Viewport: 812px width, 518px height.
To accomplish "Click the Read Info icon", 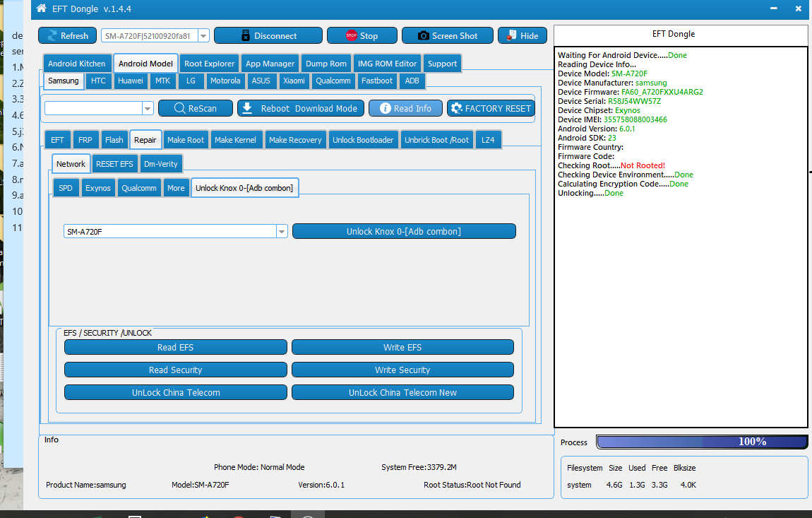I will click(385, 108).
